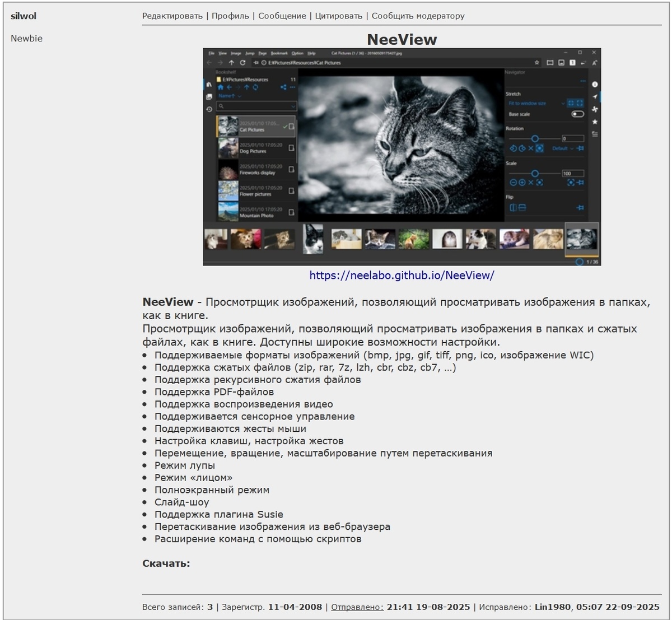Click the line 'Поддерживаются жесты мыши'

[230, 429]
